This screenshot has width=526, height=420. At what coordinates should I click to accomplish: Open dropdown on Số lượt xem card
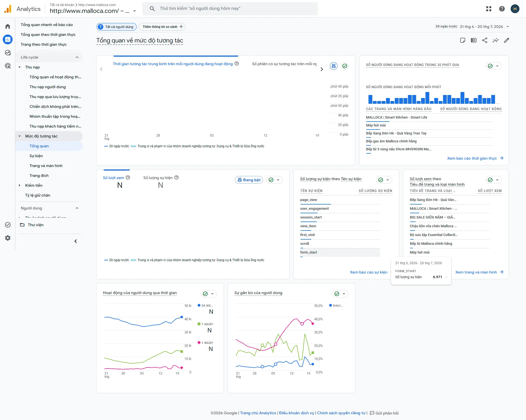coord(278,180)
